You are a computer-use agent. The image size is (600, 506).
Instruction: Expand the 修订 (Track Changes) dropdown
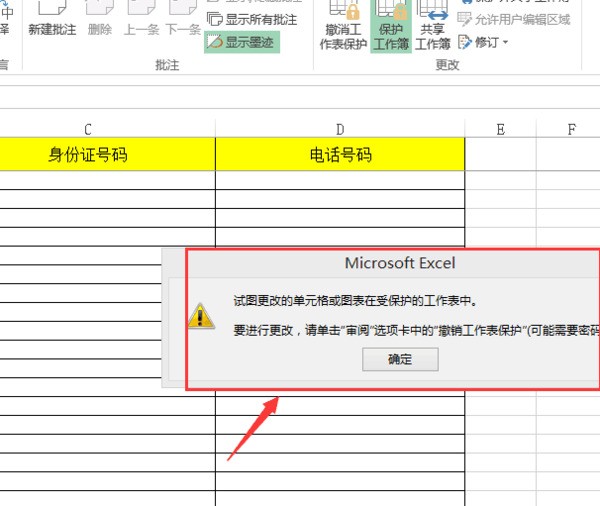click(484, 42)
